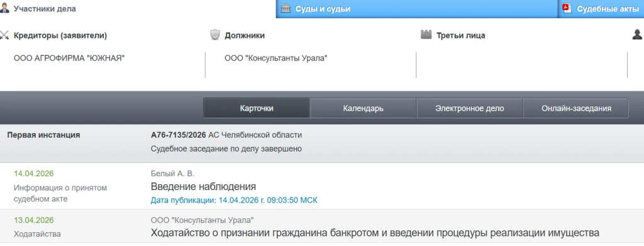The image size is (644, 246).
Task: Click case number А76-7135/2026
Action: click(179, 135)
